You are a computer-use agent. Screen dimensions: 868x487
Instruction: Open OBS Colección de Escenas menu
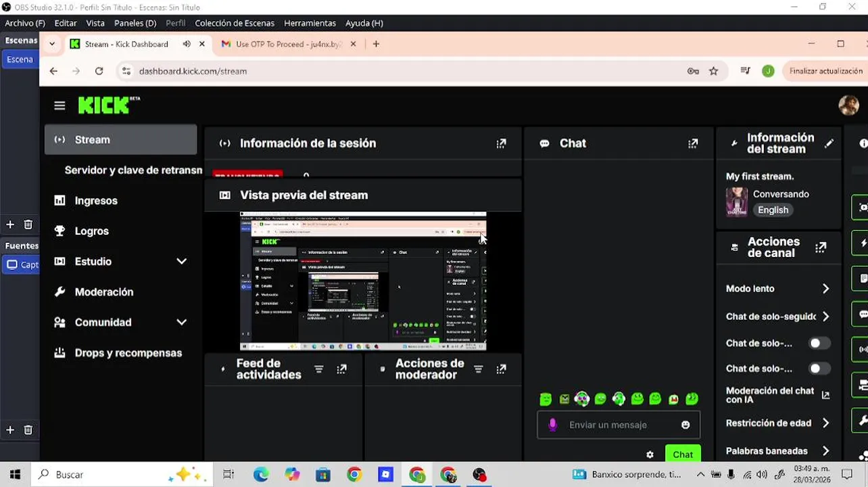coord(235,23)
